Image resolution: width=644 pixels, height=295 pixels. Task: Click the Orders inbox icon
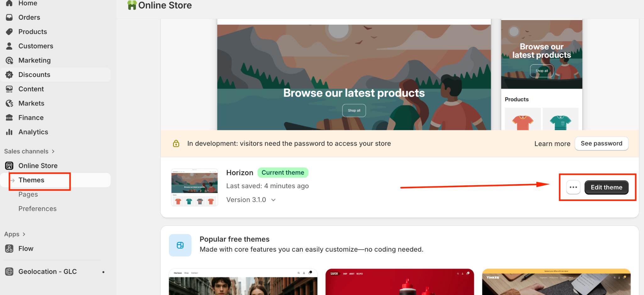pyautogui.click(x=9, y=17)
